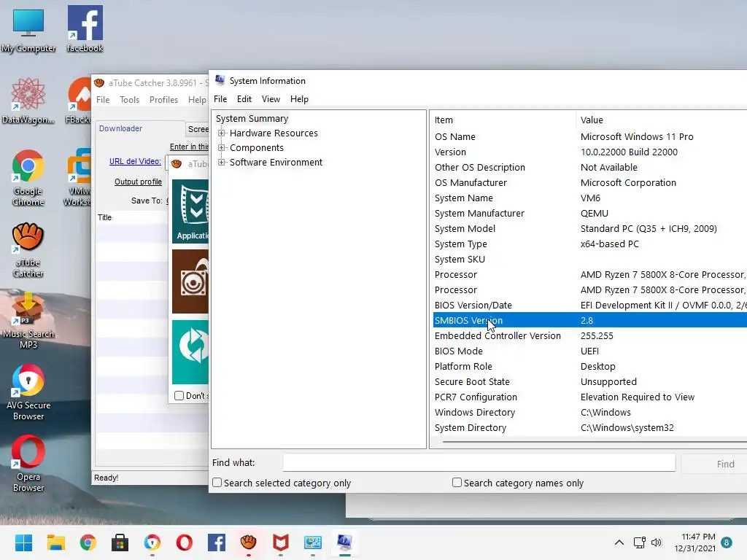Image resolution: width=747 pixels, height=560 pixels.
Task: Select the Windows Directory row
Action: click(589, 413)
